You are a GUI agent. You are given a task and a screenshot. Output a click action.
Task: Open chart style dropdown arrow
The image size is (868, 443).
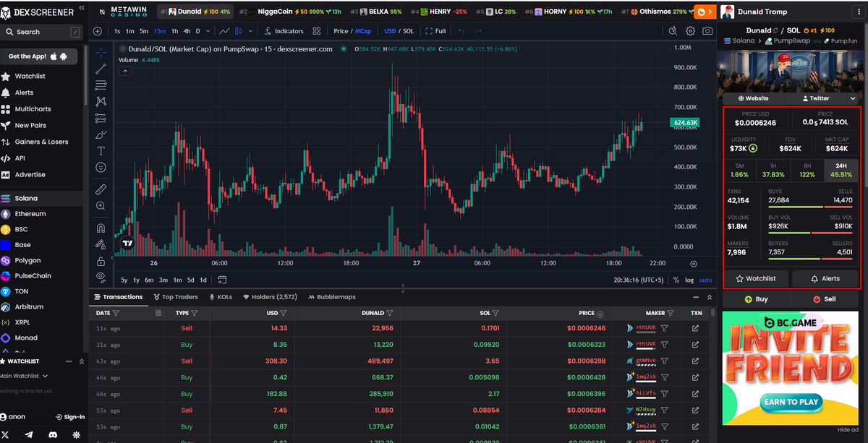250,31
